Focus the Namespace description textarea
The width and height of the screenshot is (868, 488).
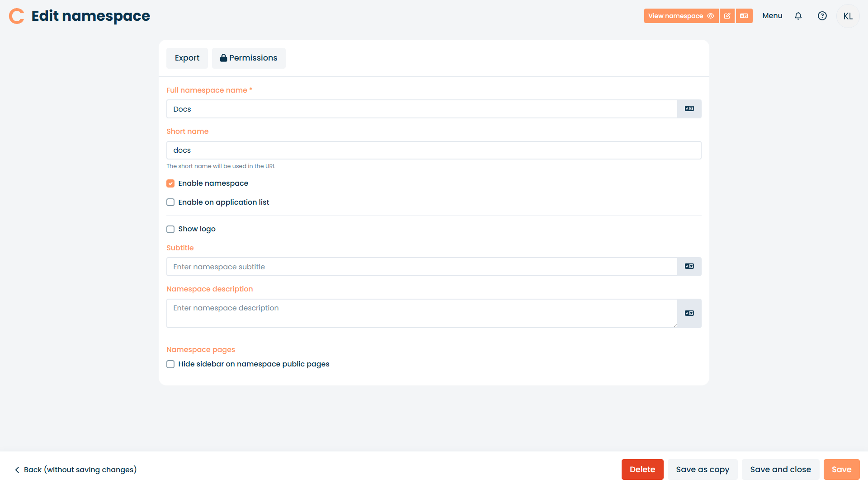coord(422,313)
